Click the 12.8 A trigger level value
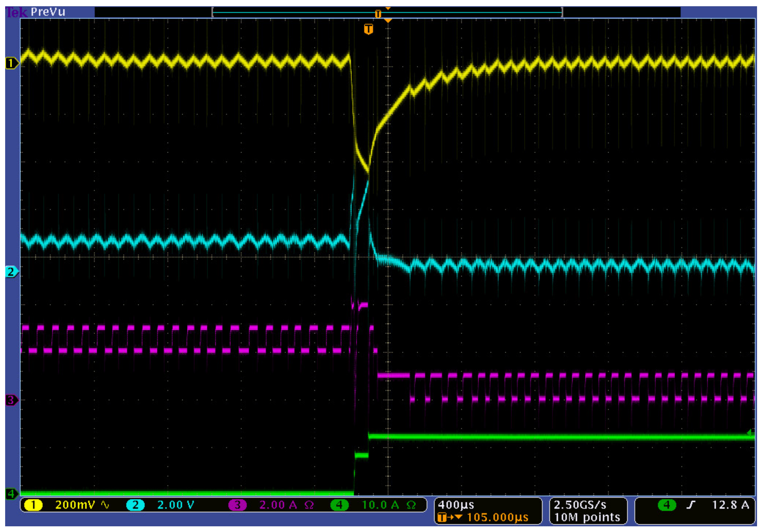The height and width of the screenshot is (532, 763). (x=730, y=505)
